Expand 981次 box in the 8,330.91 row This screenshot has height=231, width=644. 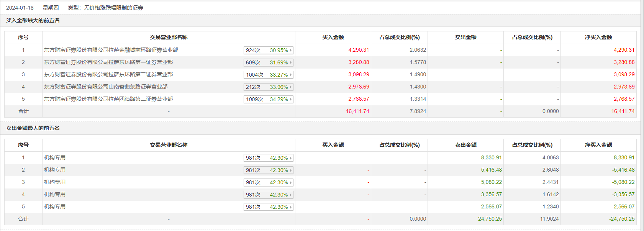point(269,158)
